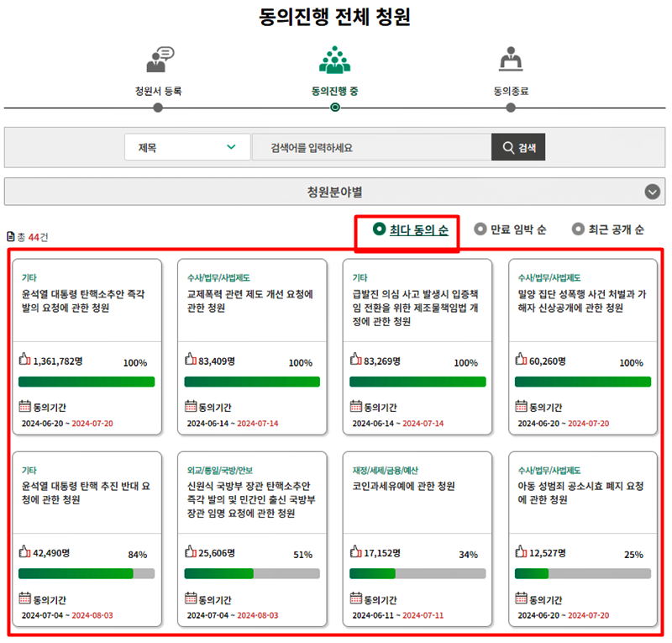Image resolution: width=672 pixels, height=643 pixels.
Task: Click the 1,361,782명 consent count
Action: coord(57,361)
